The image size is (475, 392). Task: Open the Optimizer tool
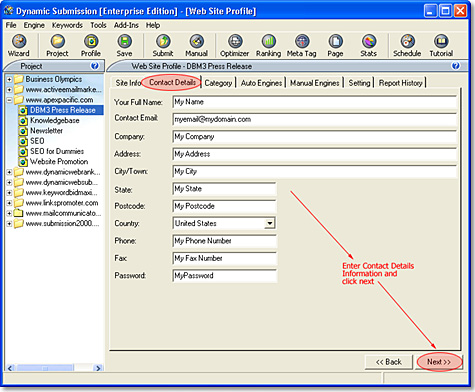[x=235, y=45]
